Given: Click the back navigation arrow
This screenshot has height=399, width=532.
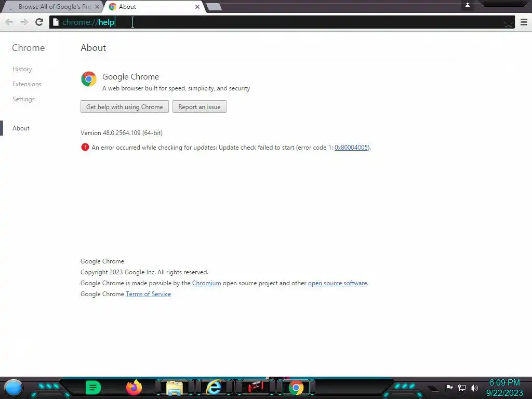Looking at the screenshot, I should pyautogui.click(x=9, y=22).
